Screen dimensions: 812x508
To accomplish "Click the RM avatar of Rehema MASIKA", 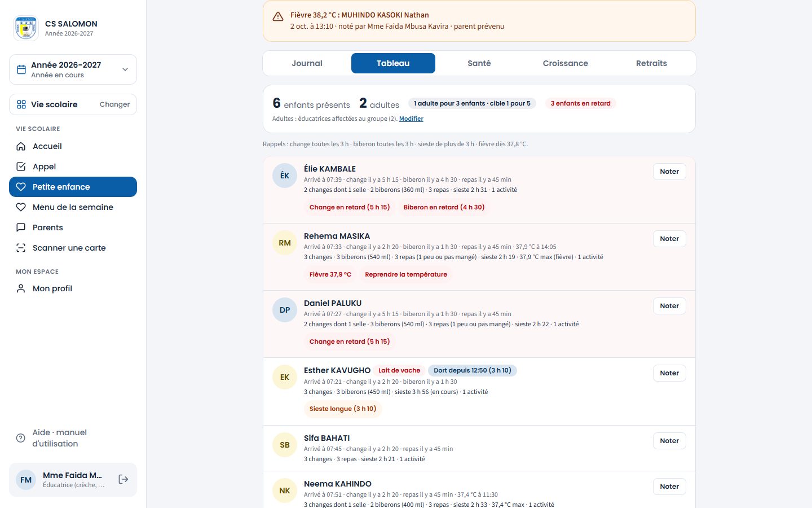I will (285, 243).
